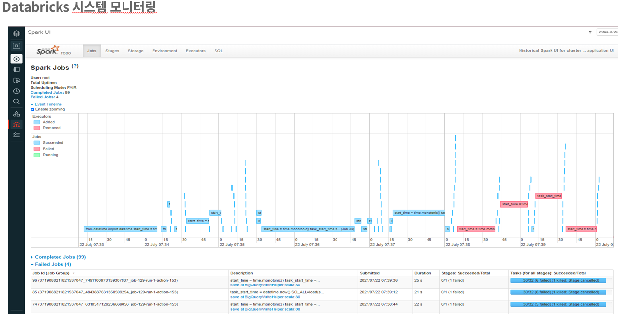Open the Create (plus) sidebar icon
The height and width of the screenshot is (316, 644).
16,59
